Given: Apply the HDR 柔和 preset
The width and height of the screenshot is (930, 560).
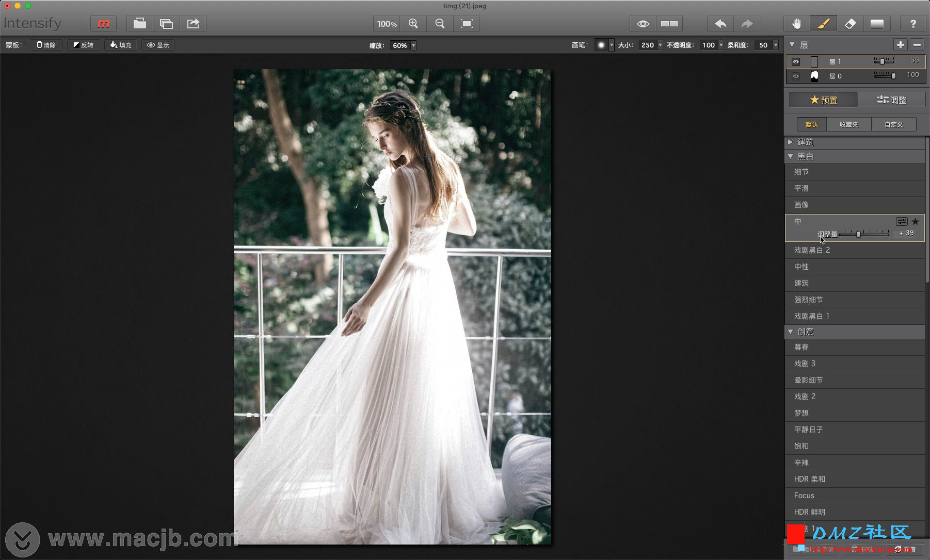Looking at the screenshot, I should [x=855, y=479].
